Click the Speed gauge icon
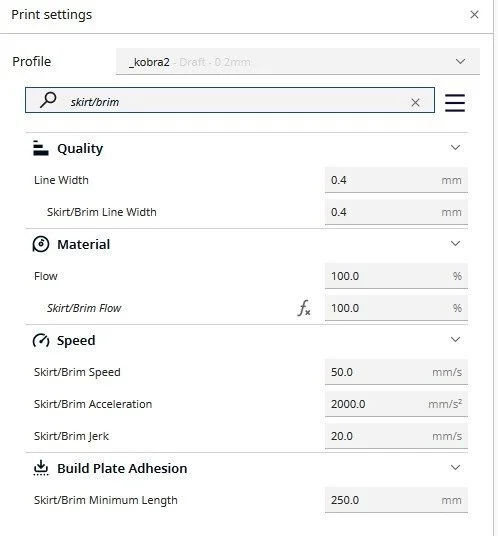The width and height of the screenshot is (498, 536). pyautogui.click(x=41, y=340)
